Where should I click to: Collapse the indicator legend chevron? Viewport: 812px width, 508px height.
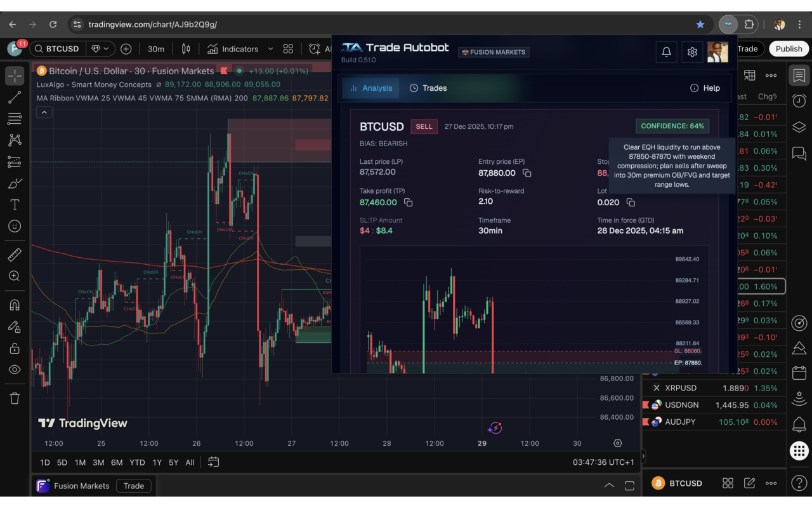pyautogui.click(x=44, y=112)
